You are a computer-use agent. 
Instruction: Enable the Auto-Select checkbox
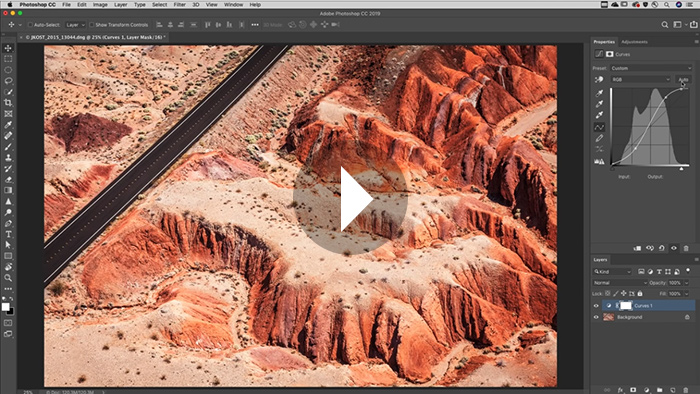(30, 25)
